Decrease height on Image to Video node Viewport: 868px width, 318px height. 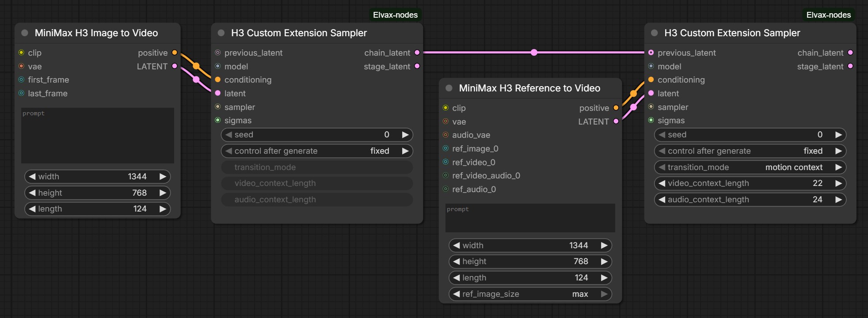(32, 193)
